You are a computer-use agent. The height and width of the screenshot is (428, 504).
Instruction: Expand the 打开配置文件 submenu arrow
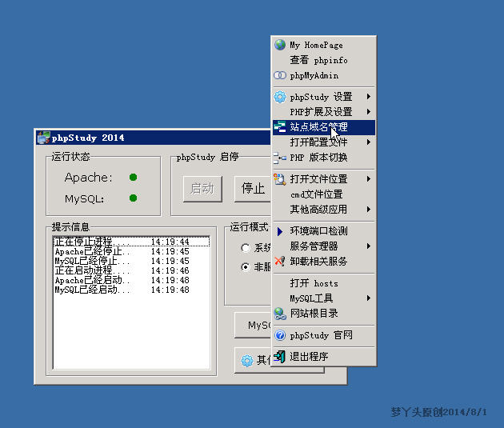click(x=369, y=142)
